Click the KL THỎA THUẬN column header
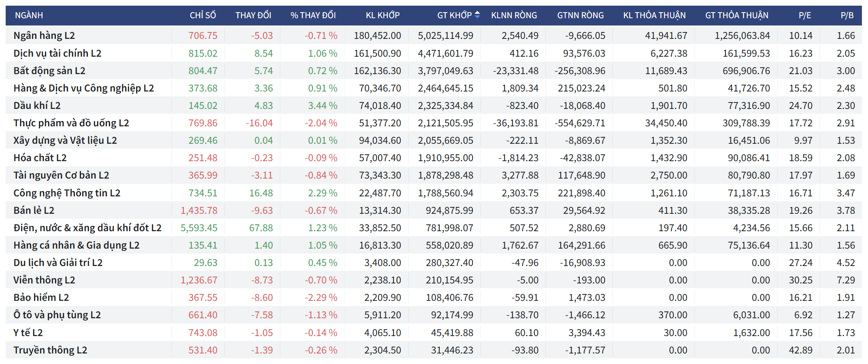Screen dimensions: 868x364 pos(654,15)
